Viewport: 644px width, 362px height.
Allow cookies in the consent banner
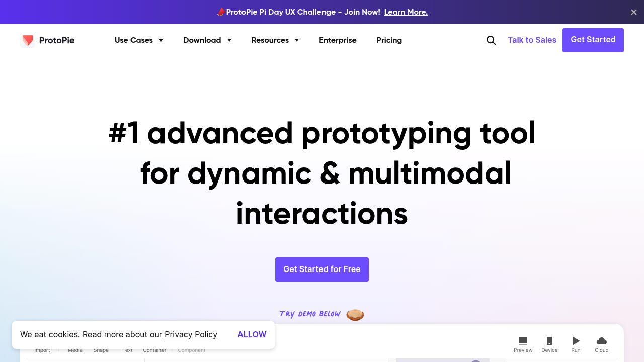[252, 334]
